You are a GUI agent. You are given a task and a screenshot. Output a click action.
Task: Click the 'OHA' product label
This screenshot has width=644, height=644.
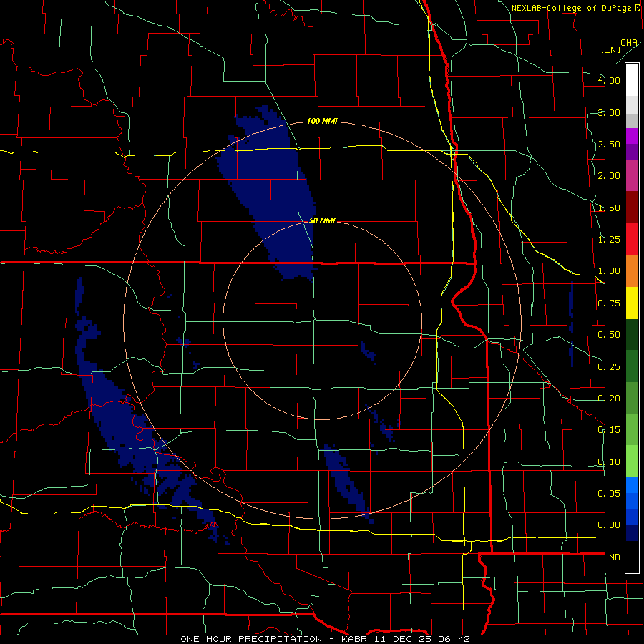click(629, 43)
